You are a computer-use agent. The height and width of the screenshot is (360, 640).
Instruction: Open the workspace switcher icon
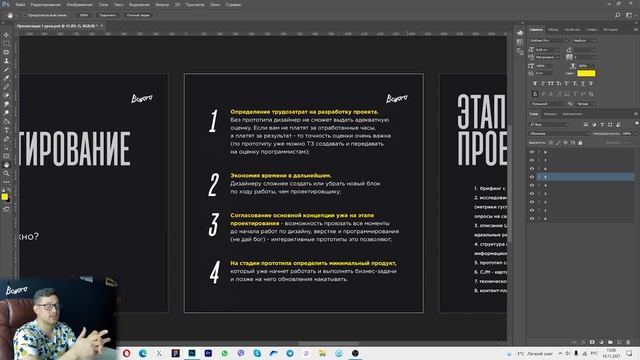(629, 15)
